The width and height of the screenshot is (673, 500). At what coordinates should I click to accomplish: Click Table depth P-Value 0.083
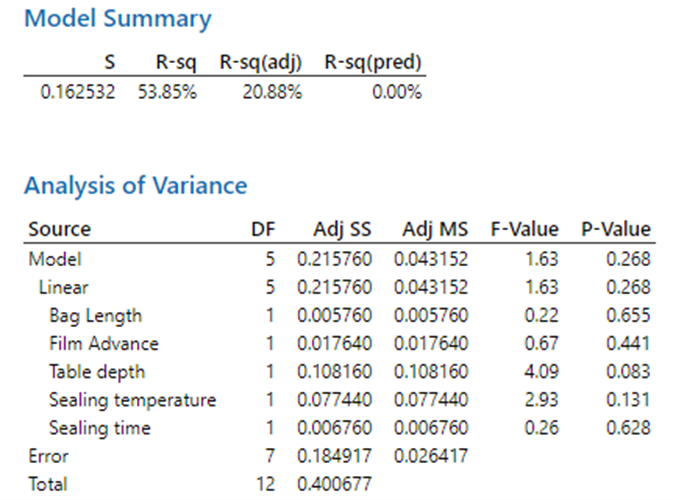click(629, 372)
